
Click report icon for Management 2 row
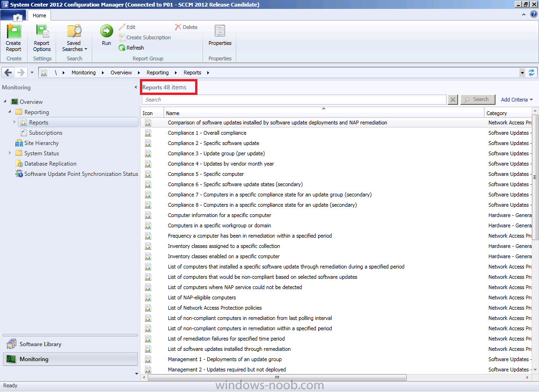pos(148,370)
